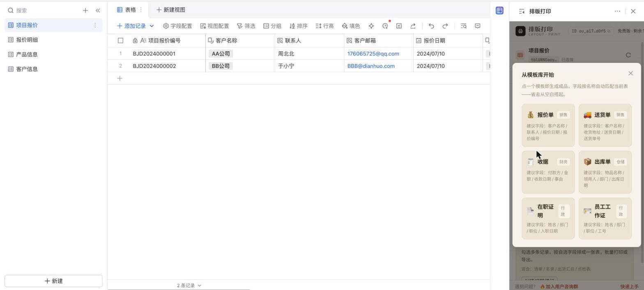Click the BB公司 customer tag
Viewport: 644px width, 290px height.
[221, 66]
